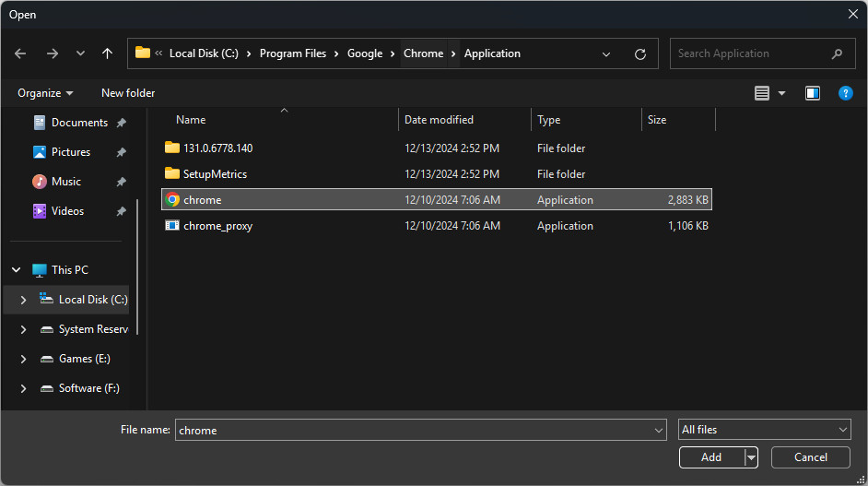Select the 131.0.6778.140 folder
The image size is (868, 486).
(217, 148)
